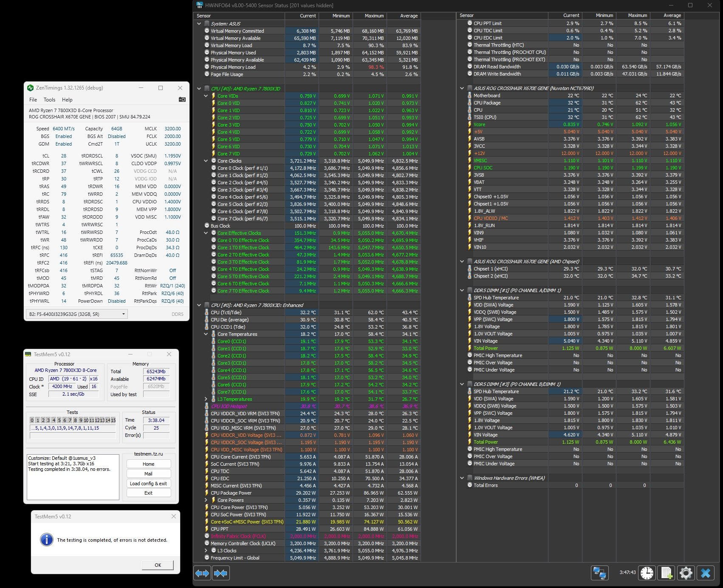This screenshot has height=588, width=723.
Task: Collapse the DDR5 DIMM [#1] sensor group
Action: pyautogui.click(x=462, y=290)
